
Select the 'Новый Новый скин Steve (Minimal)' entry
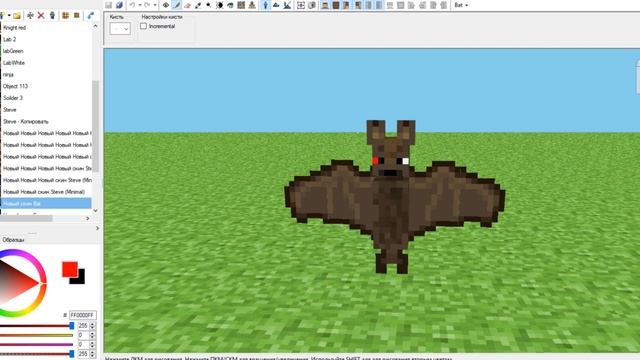click(x=44, y=192)
